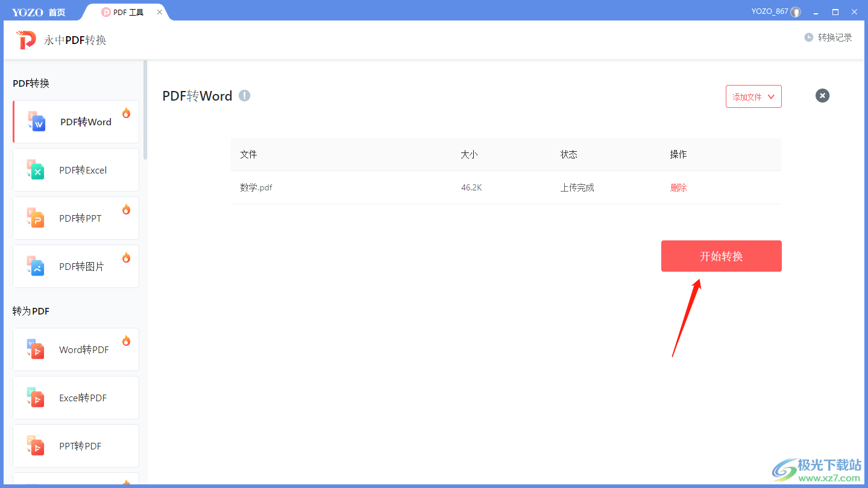Minimize the YOZO window
Viewport: 868px width, 488px height.
coord(816,12)
